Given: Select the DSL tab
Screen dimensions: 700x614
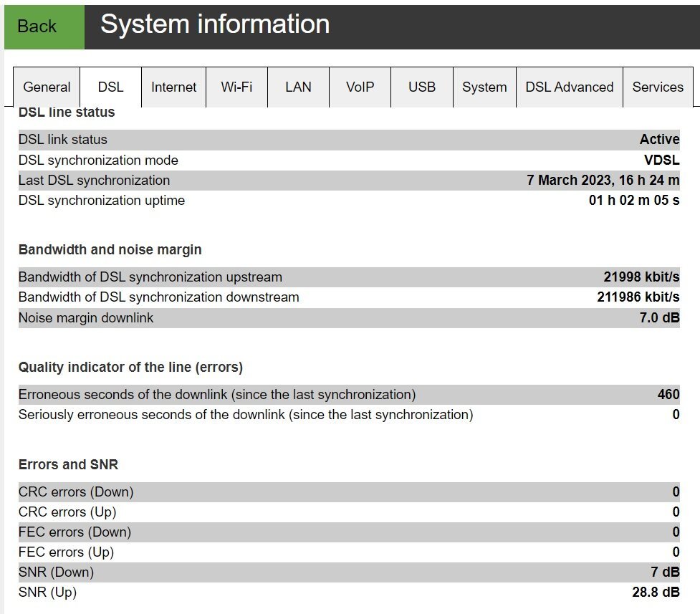Looking at the screenshot, I should pyautogui.click(x=111, y=87).
